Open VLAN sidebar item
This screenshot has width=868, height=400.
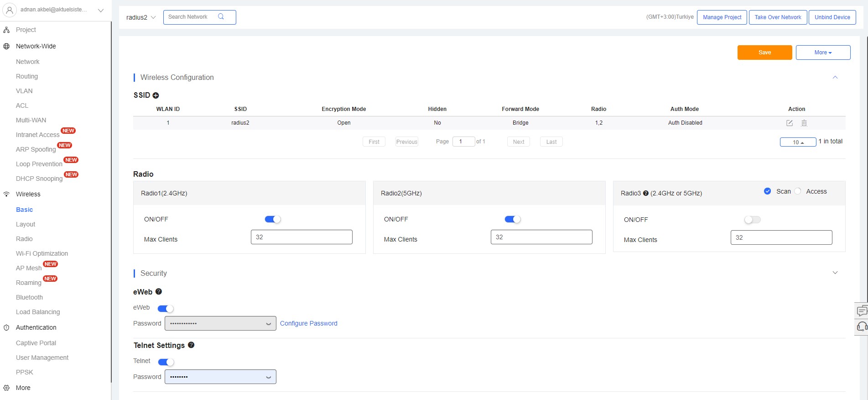[x=24, y=91]
